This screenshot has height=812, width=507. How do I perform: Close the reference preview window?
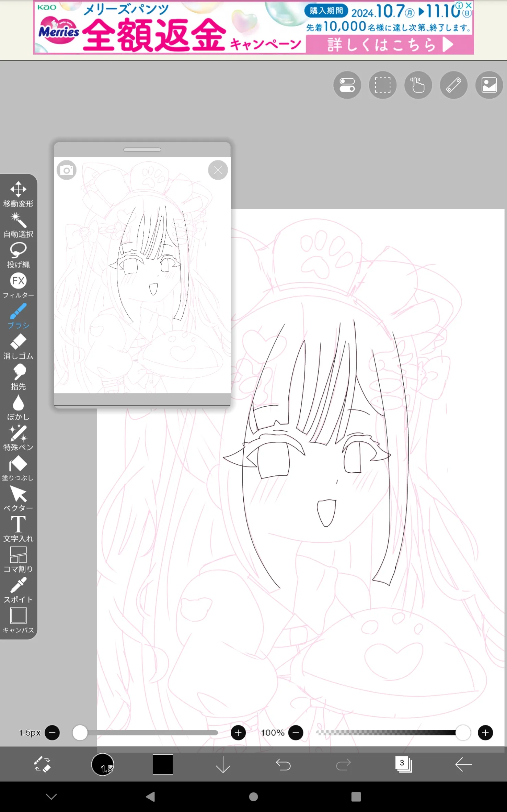coord(218,170)
